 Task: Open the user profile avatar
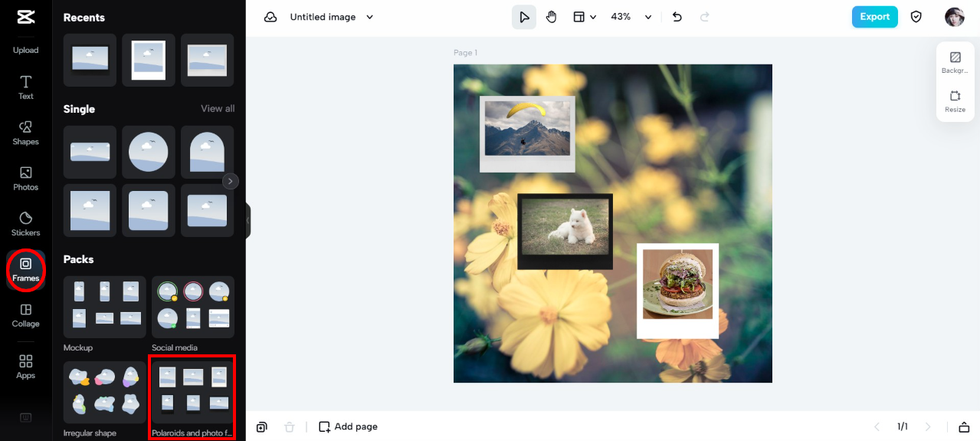(954, 17)
